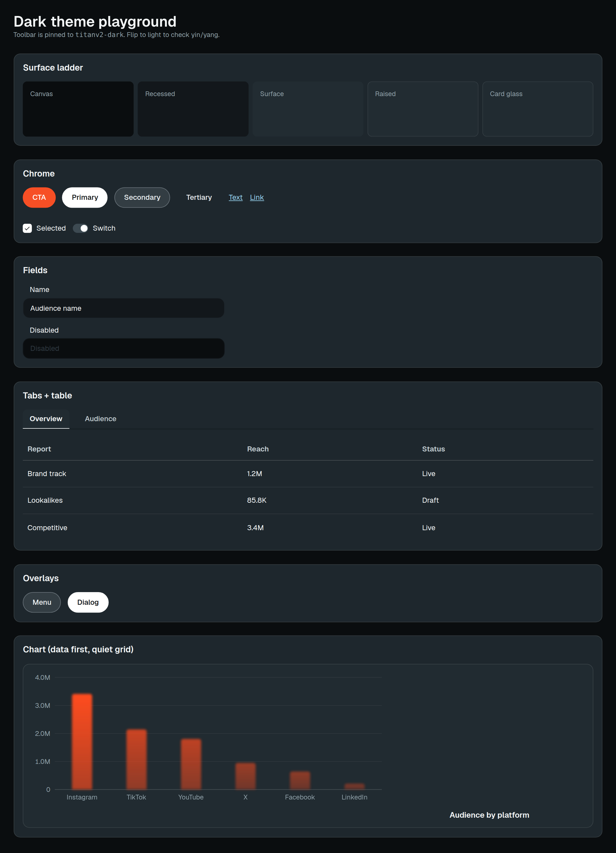Click the Facebook axis label
The image size is (616, 853).
click(300, 797)
